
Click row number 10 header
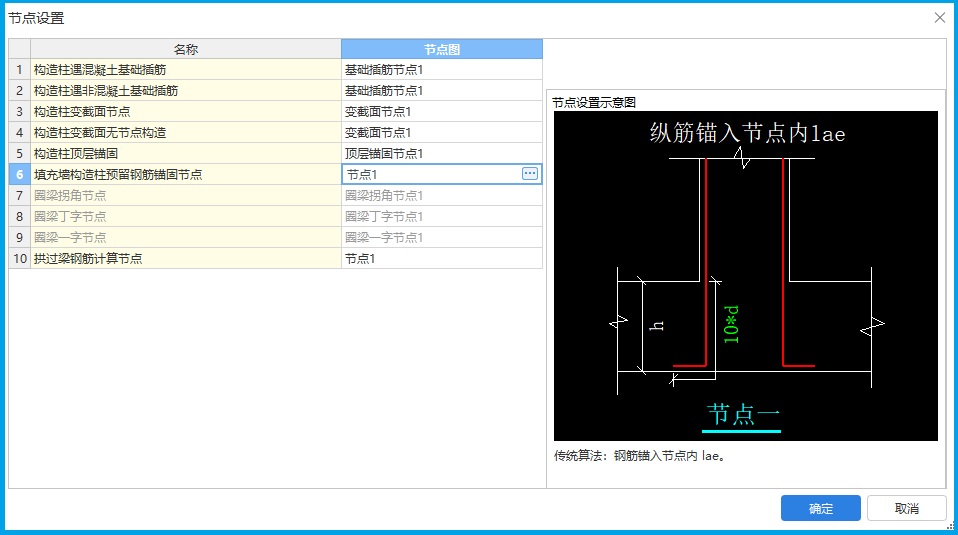(x=20, y=258)
